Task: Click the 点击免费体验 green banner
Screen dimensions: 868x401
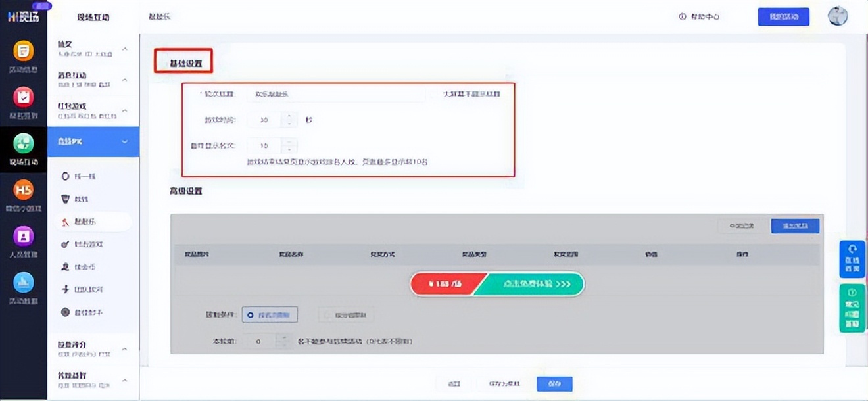Action: (529, 284)
